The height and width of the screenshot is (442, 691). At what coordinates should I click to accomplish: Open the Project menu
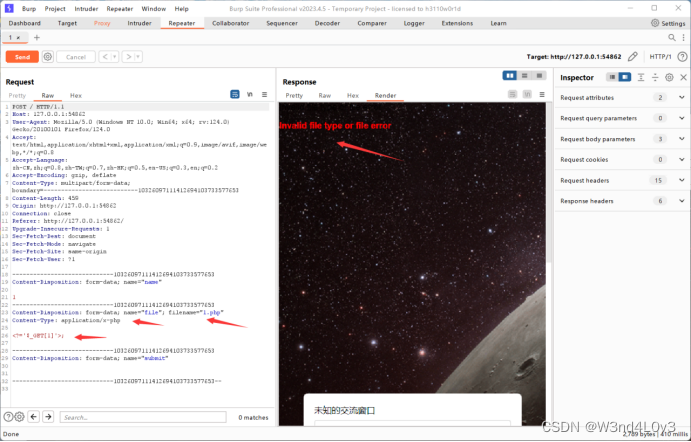55,8
